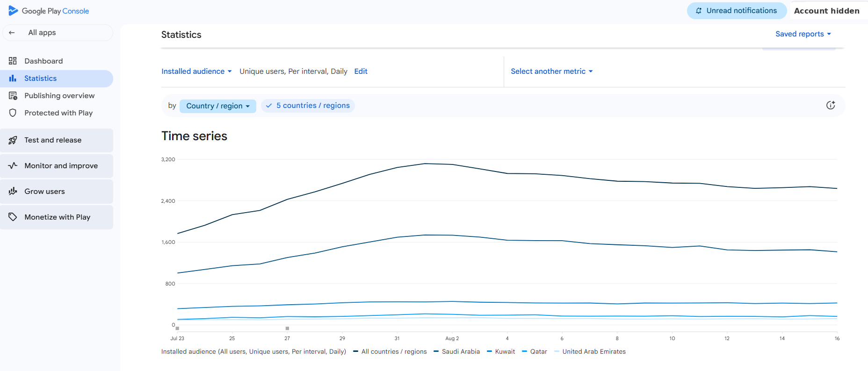
Task: Toggle the Qatar legend series
Action: (535, 351)
